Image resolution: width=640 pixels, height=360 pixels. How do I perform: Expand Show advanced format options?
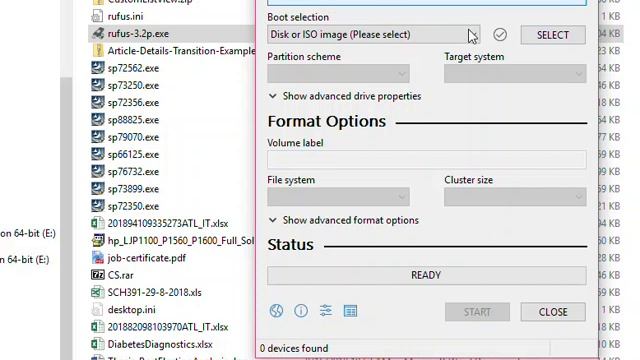344,220
